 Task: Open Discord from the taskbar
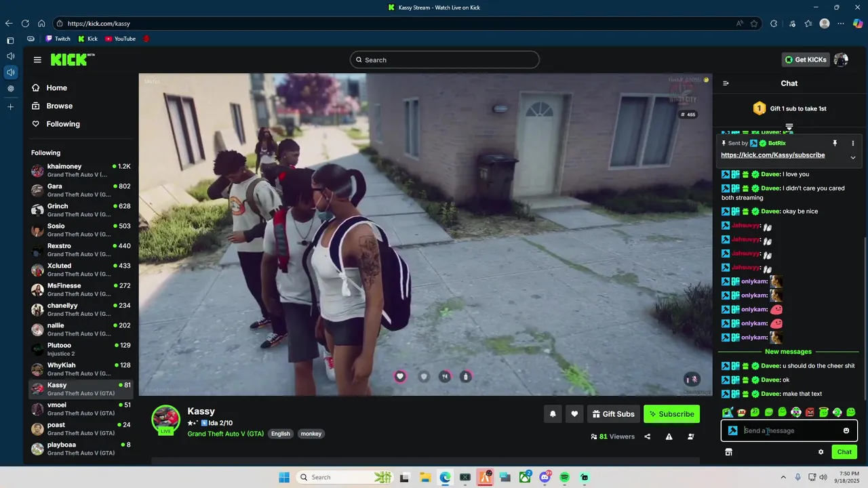pyautogui.click(x=545, y=477)
